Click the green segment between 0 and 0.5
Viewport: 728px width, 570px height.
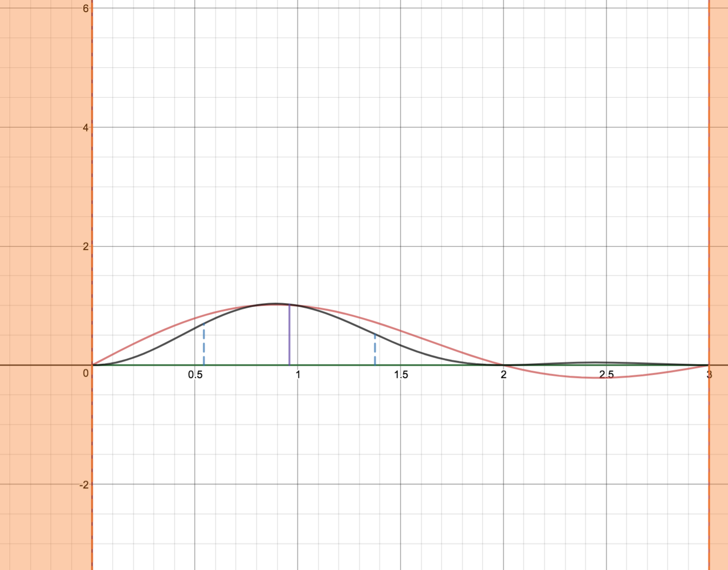click(144, 365)
